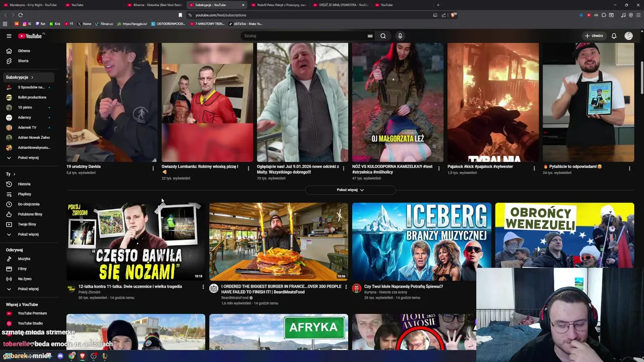Open options menu for burger video
Screen dimensions: 644x362
(x=346, y=287)
